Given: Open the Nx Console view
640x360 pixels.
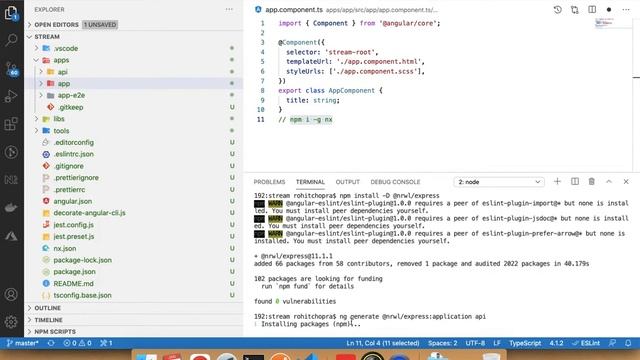Looking at the screenshot, I should coord(11,180).
